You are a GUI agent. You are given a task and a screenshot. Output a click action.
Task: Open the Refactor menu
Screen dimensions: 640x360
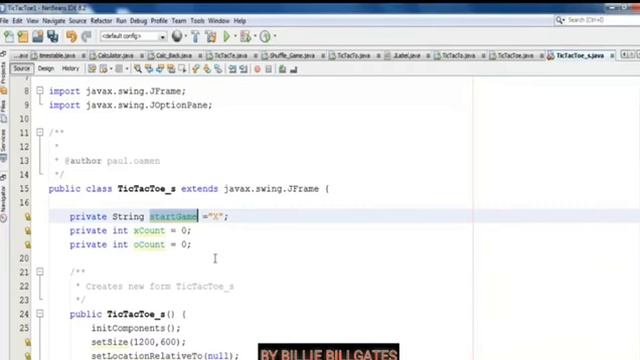click(101, 21)
